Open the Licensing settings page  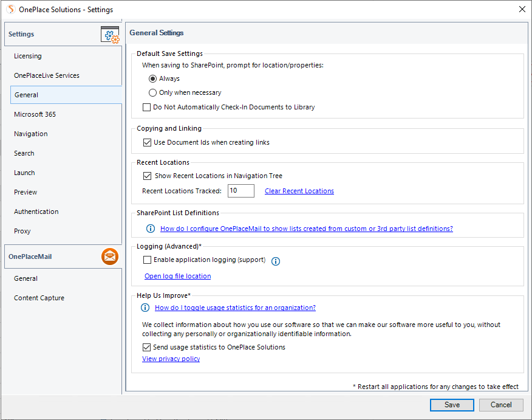click(28, 56)
